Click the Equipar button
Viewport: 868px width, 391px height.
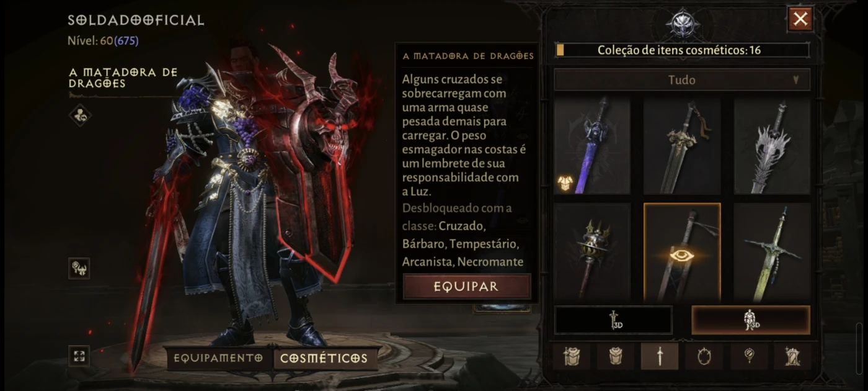[467, 287]
